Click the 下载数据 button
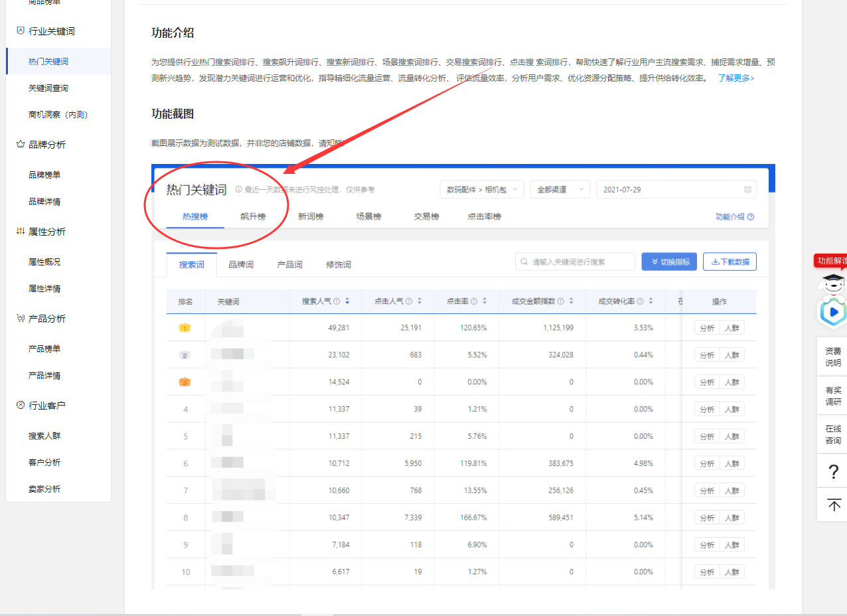 click(x=730, y=262)
